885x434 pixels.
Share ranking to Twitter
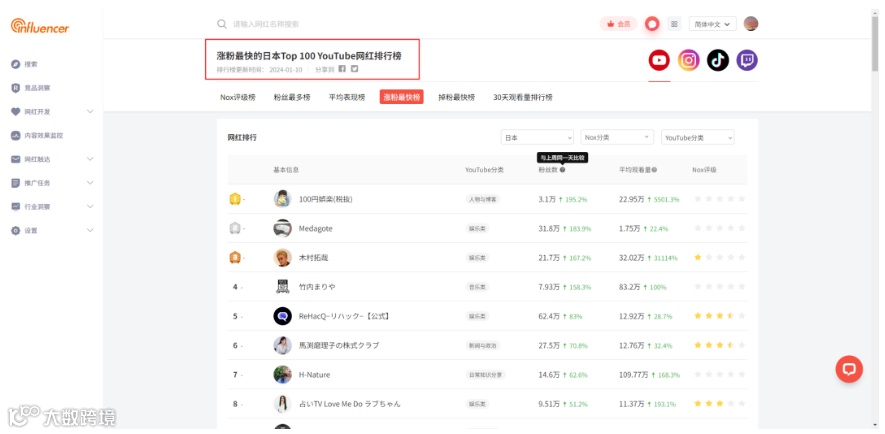click(x=354, y=69)
